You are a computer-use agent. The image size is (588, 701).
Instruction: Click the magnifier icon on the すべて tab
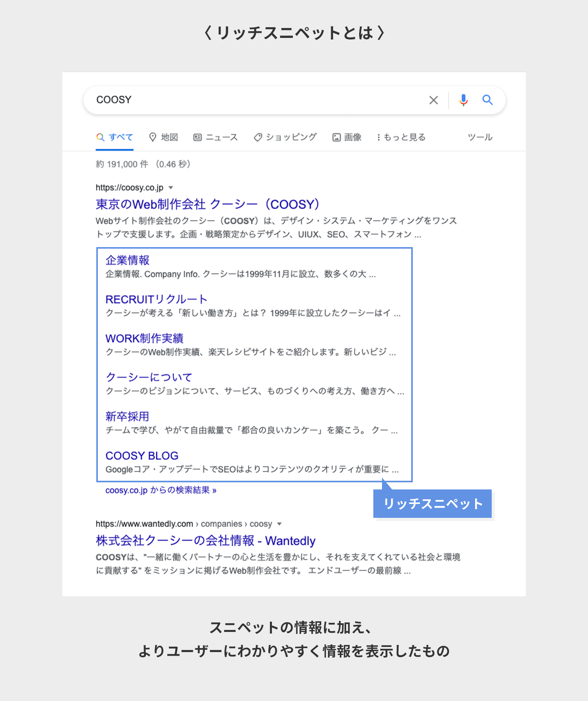(x=100, y=137)
